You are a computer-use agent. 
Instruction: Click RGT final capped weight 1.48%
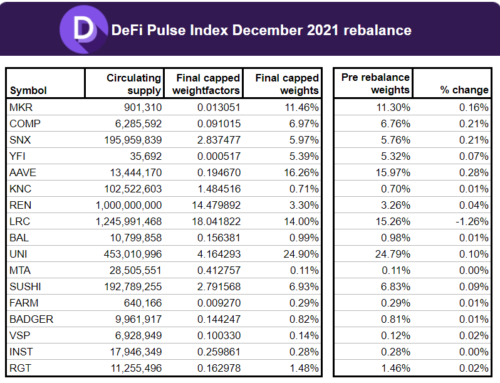(304, 368)
